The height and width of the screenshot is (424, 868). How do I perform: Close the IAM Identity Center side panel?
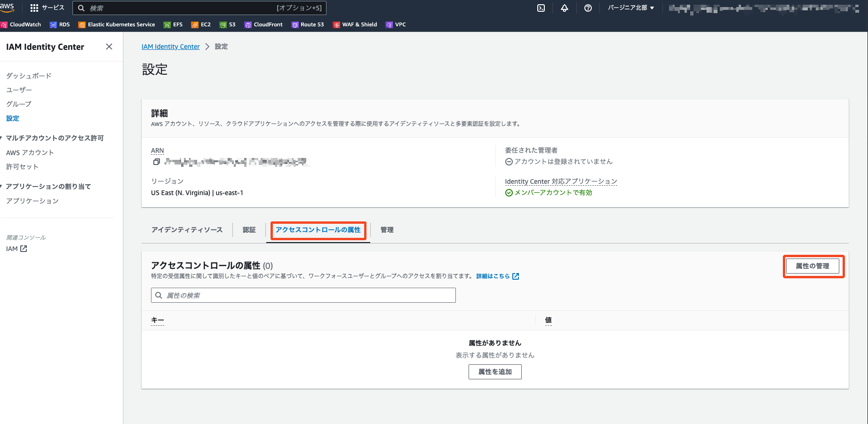[109, 47]
